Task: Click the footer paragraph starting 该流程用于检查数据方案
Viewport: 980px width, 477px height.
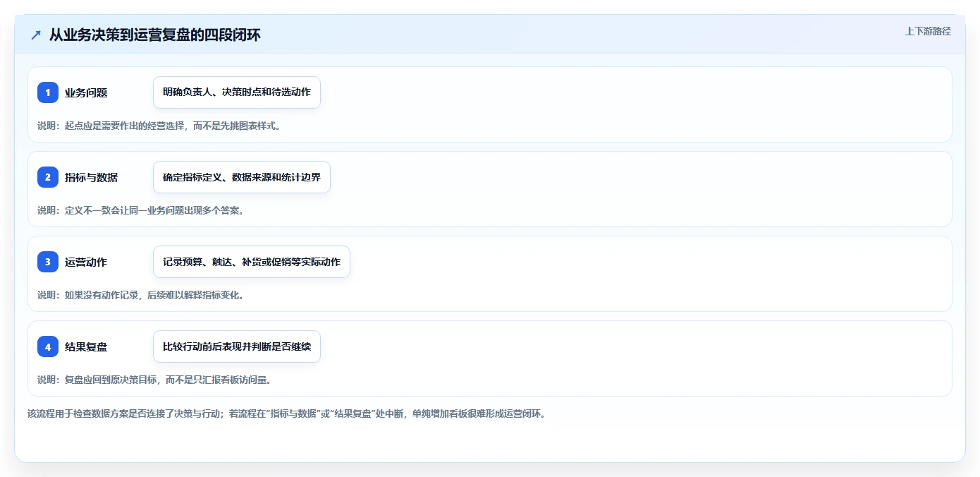Action: tap(287, 413)
